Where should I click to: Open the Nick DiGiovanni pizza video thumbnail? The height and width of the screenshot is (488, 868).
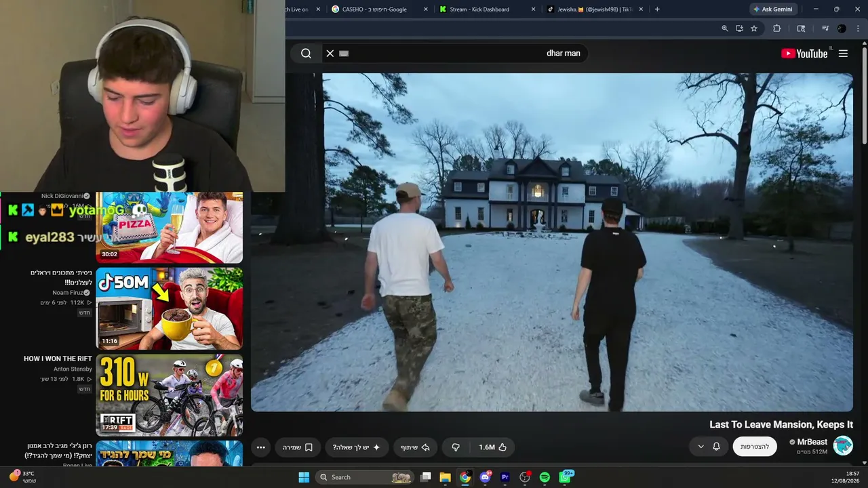(x=169, y=227)
